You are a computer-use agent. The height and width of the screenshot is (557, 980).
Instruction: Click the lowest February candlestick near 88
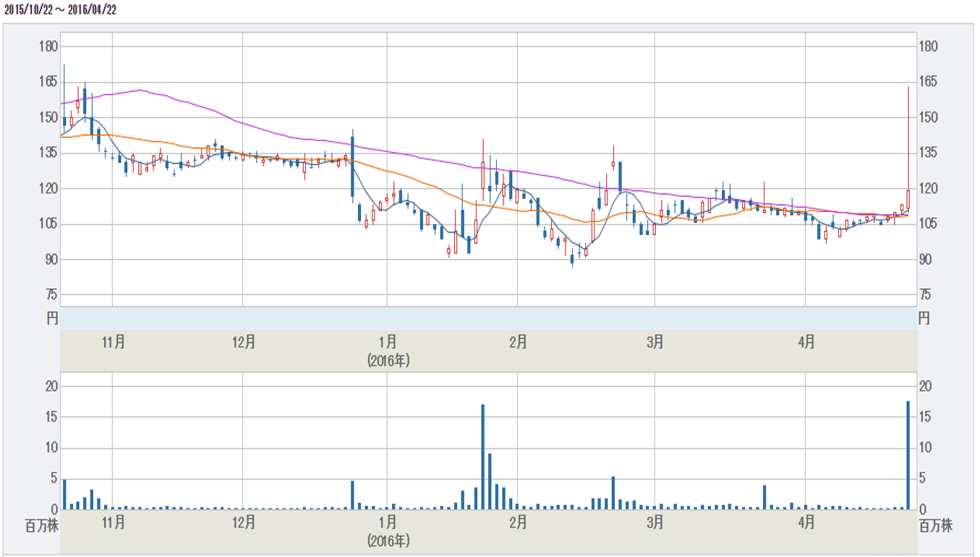click(572, 259)
